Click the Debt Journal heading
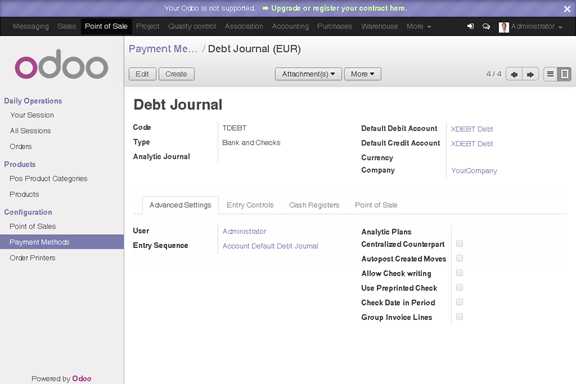The image size is (576, 384). [178, 105]
